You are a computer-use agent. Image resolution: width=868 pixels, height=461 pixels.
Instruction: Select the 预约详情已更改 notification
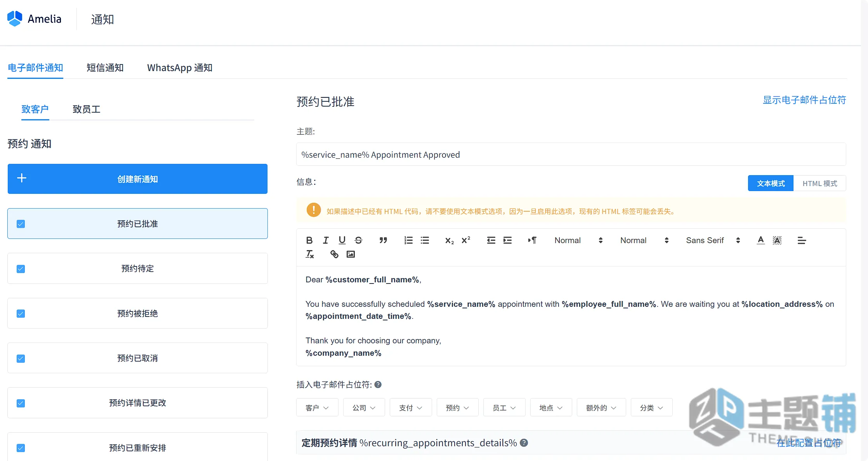point(137,403)
